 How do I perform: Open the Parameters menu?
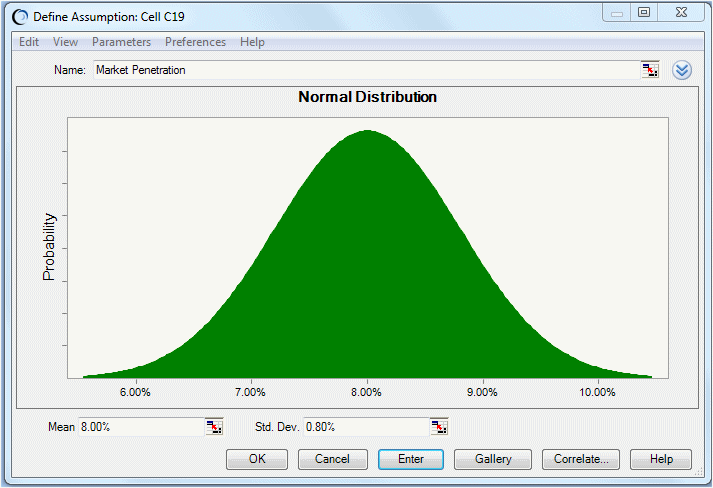[x=121, y=42]
